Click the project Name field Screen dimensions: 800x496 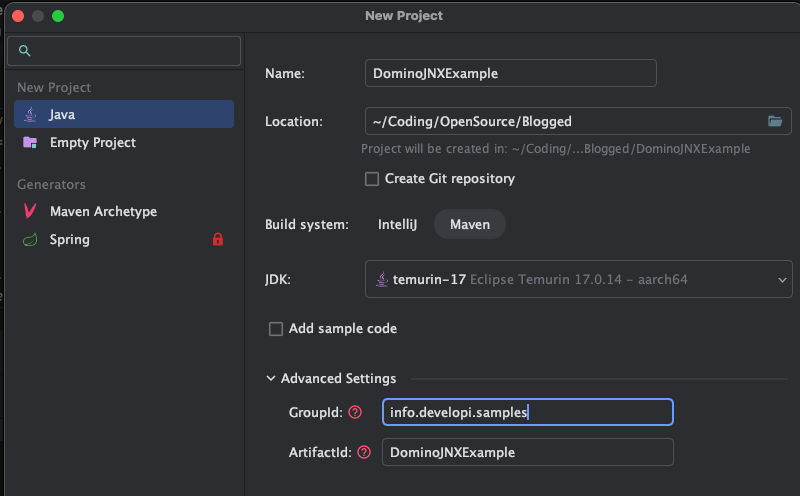511,73
